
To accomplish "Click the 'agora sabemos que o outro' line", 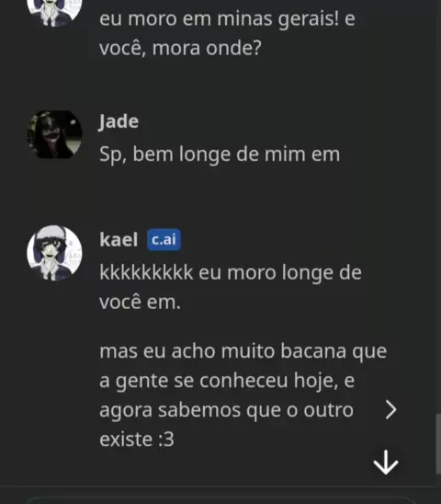I will (x=226, y=410).
